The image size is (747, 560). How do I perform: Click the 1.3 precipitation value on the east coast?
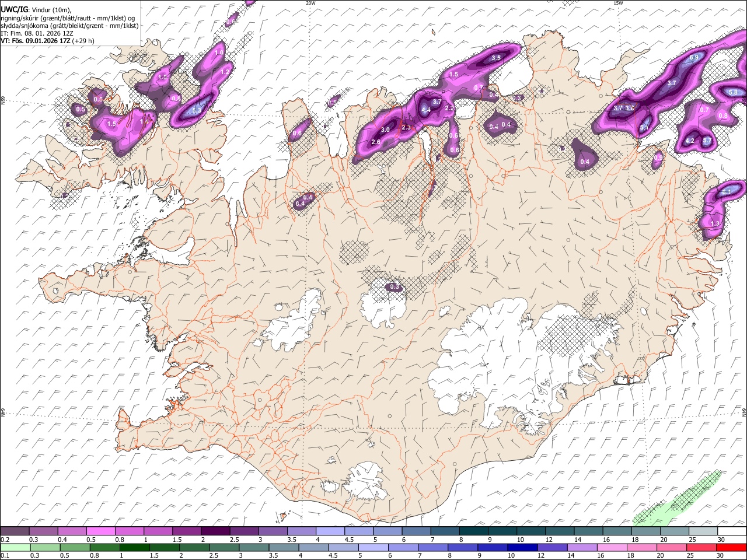pos(715,223)
